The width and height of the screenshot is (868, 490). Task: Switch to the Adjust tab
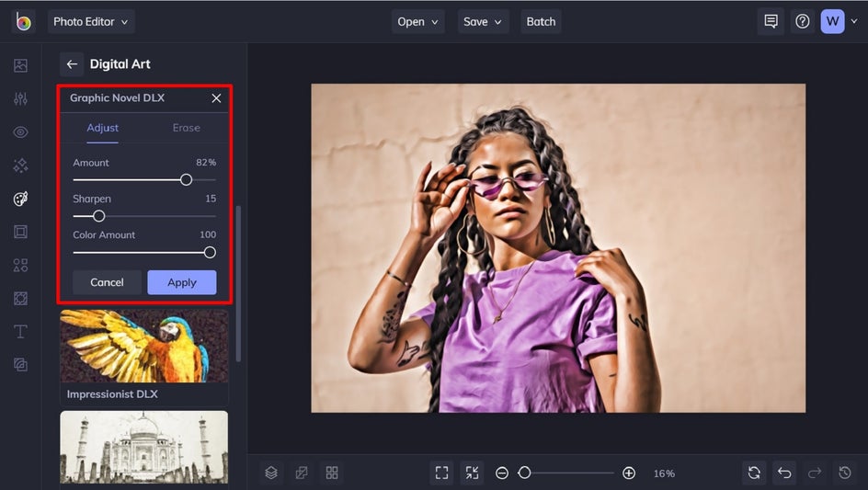pos(102,128)
